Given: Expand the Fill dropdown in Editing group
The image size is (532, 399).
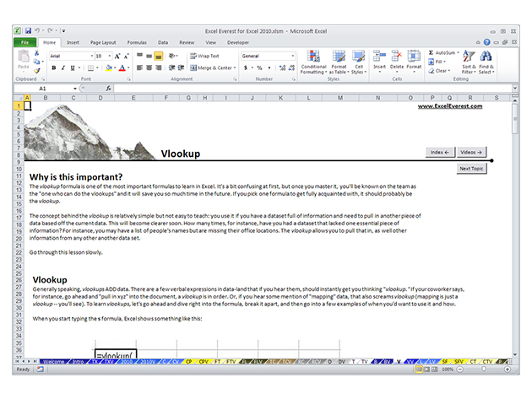Looking at the screenshot, I should pos(444,62).
